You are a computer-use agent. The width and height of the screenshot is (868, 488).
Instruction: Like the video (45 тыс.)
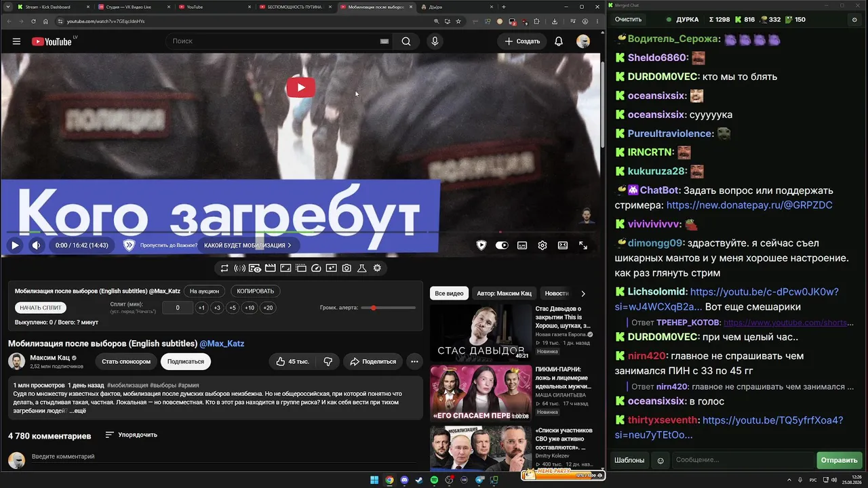(292, 362)
